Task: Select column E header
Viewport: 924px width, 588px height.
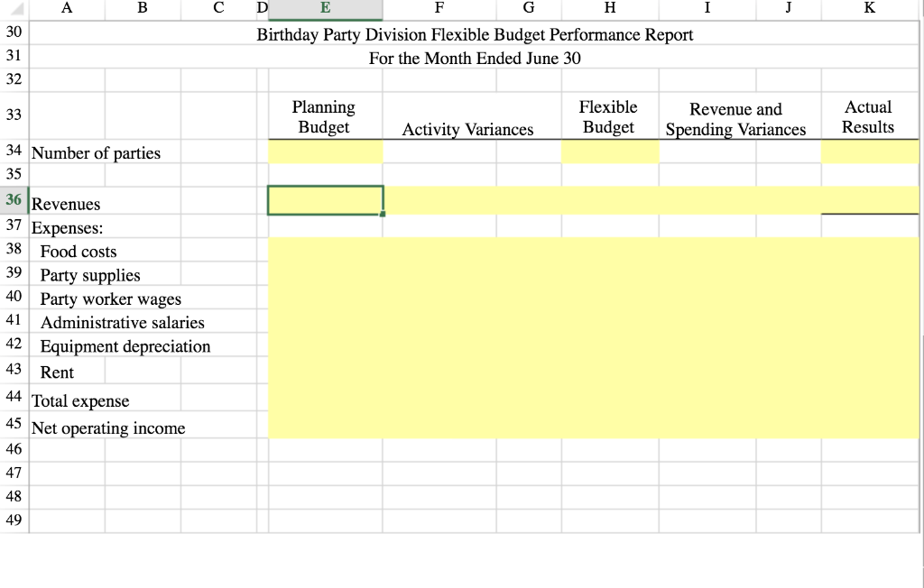Action: tap(325, 9)
